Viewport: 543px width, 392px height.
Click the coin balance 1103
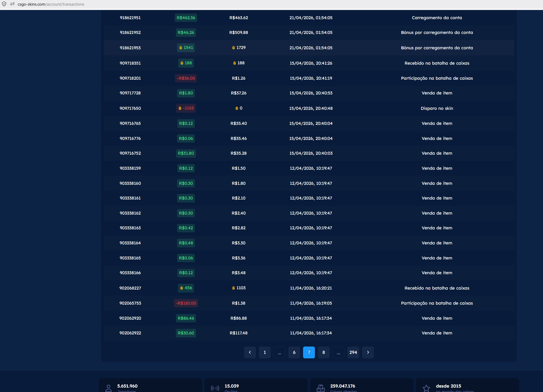(239, 288)
